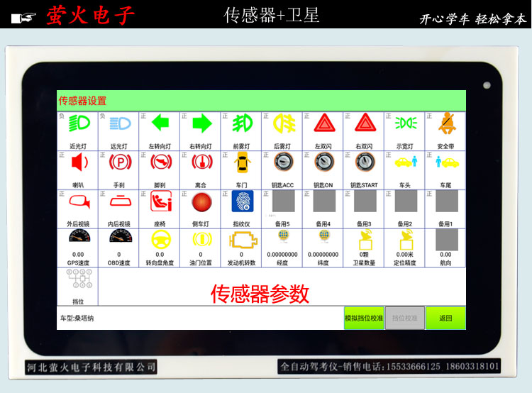Click the grayed-out 挡位校准 button

coord(405,318)
